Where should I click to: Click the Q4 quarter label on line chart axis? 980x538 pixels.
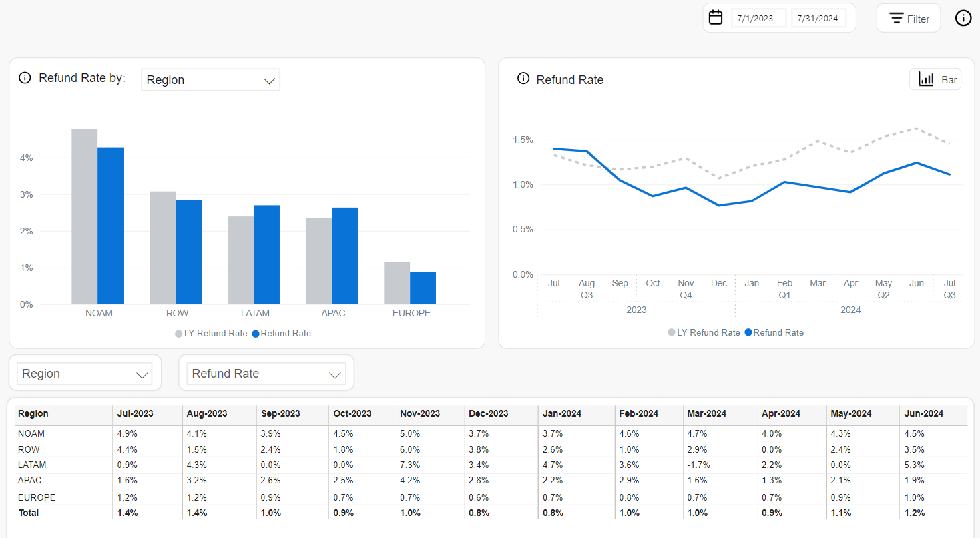pyautogui.click(x=686, y=294)
